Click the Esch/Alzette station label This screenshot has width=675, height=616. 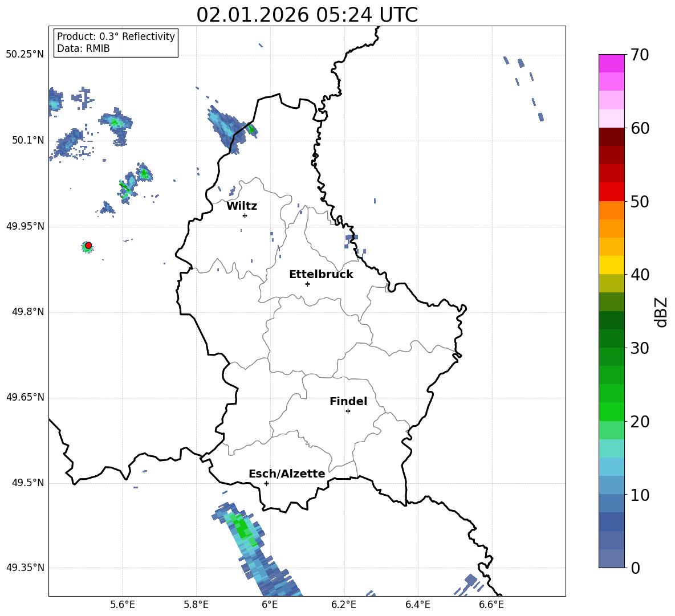(287, 474)
